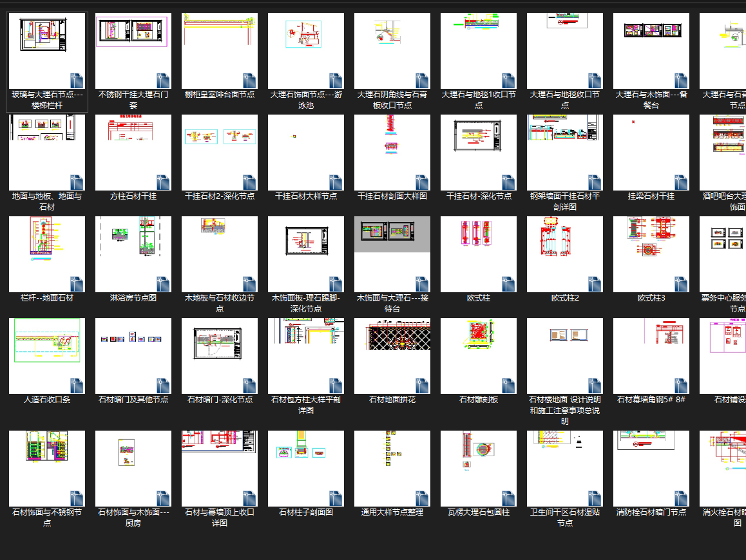
Task: Select the 玻璃与大理石节点---楼梯栏杆 file thumbnail
Action: [x=46, y=51]
